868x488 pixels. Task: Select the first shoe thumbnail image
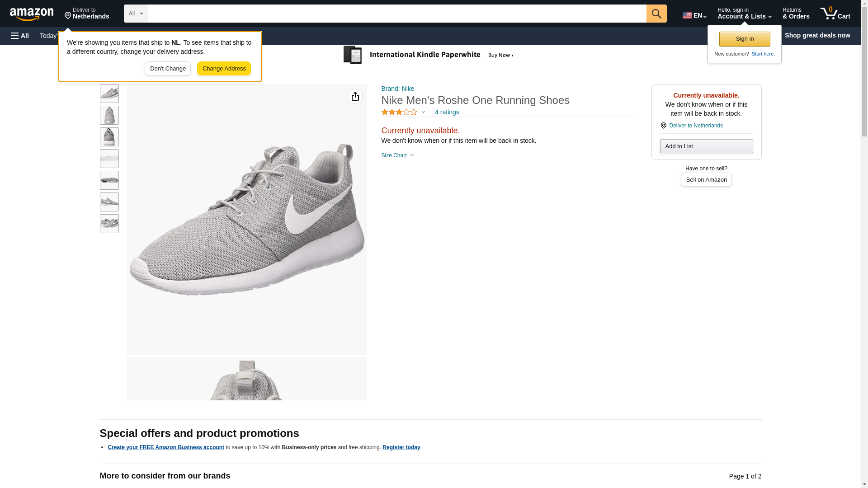109,94
